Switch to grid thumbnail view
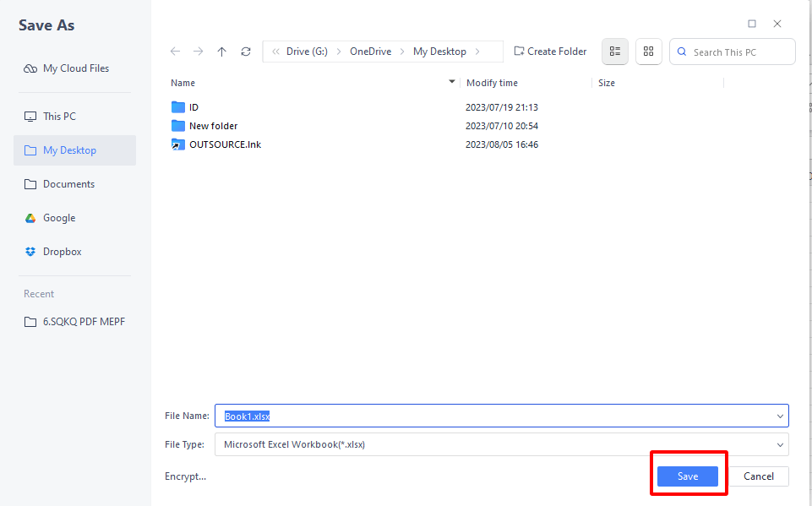This screenshot has height=506, width=812. pyautogui.click(x=648, y=52)
